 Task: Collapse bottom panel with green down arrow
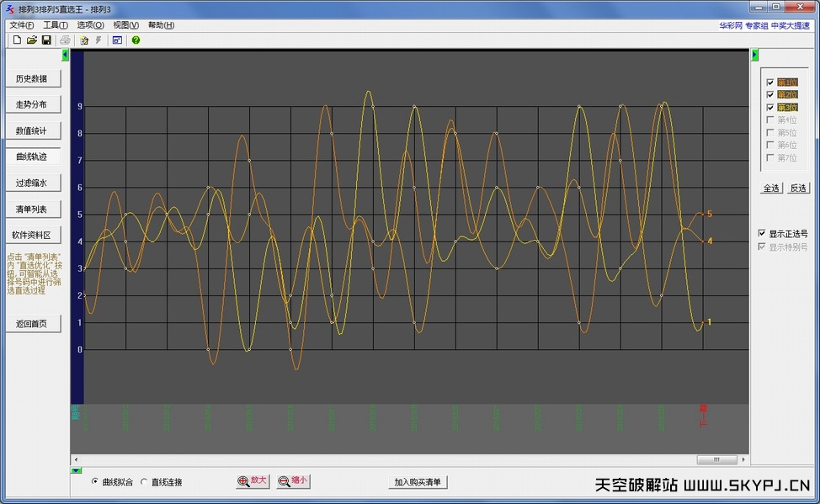[x=76, y=470]
